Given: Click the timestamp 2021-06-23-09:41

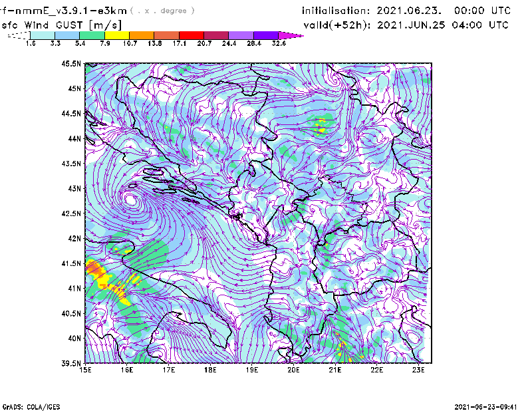Looking at the screenshot, I should point(485,407).
